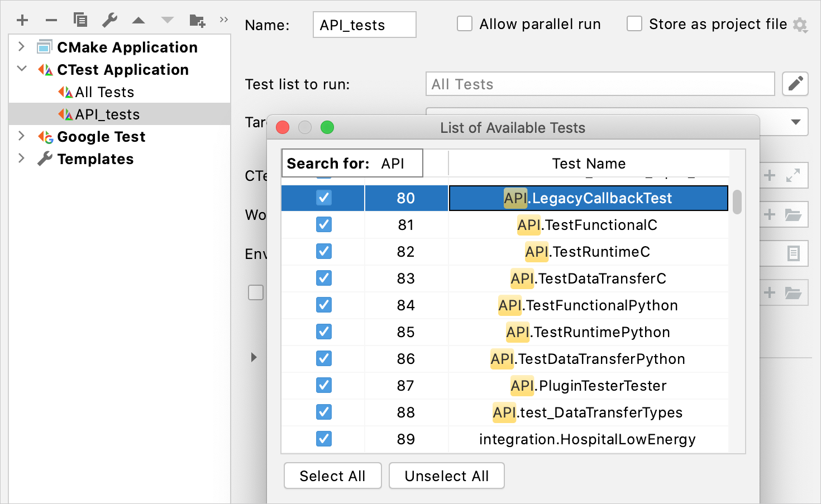Viewport: 821px width, 504px height.
Task: Browse working directory with the folder icon
Action: 795,215
